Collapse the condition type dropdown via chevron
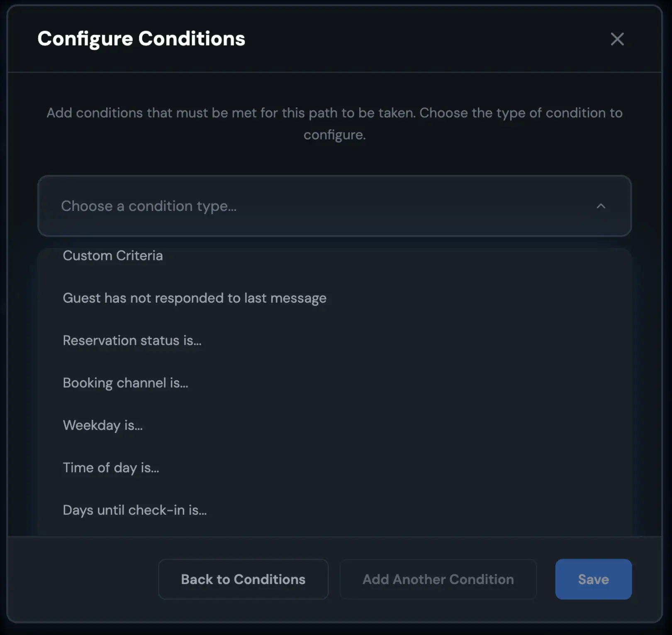 tap(601, 206)
